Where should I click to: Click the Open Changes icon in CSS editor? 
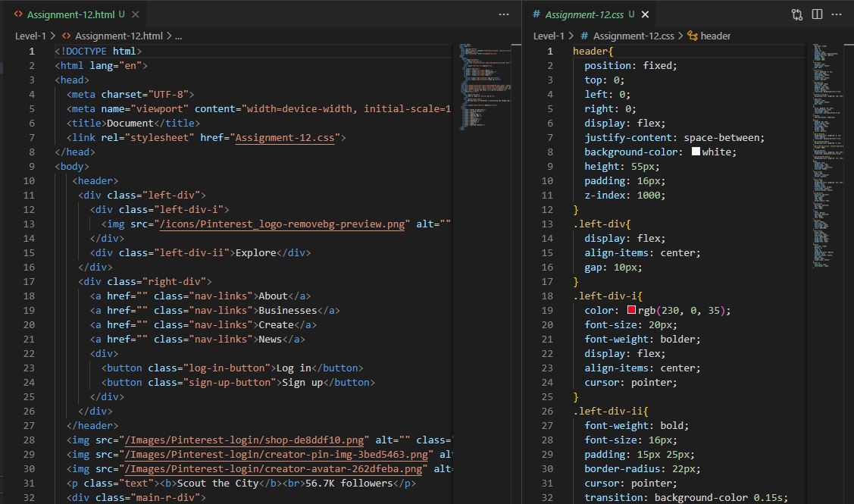pyautogui.click(x=797, y=14)
